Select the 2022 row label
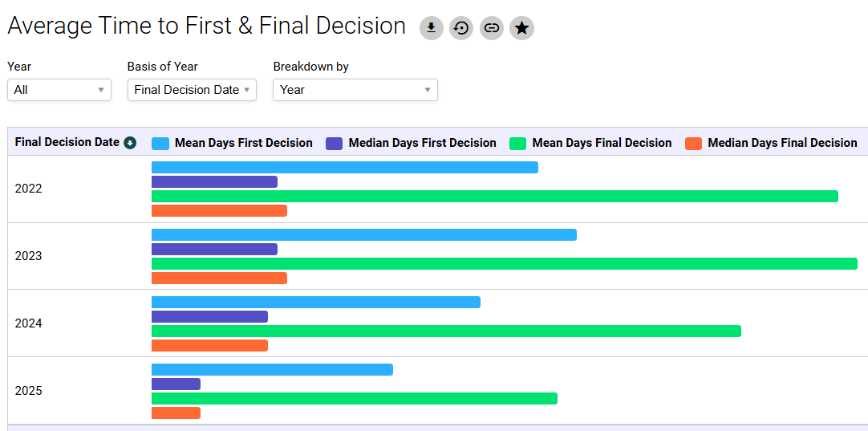This screenshot has width=868, height=431. pos(28,189)
